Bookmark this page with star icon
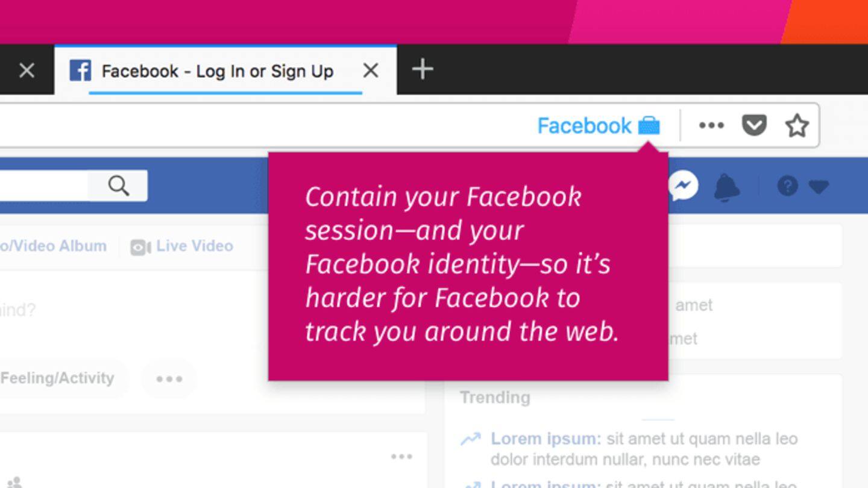 (797, 125)
